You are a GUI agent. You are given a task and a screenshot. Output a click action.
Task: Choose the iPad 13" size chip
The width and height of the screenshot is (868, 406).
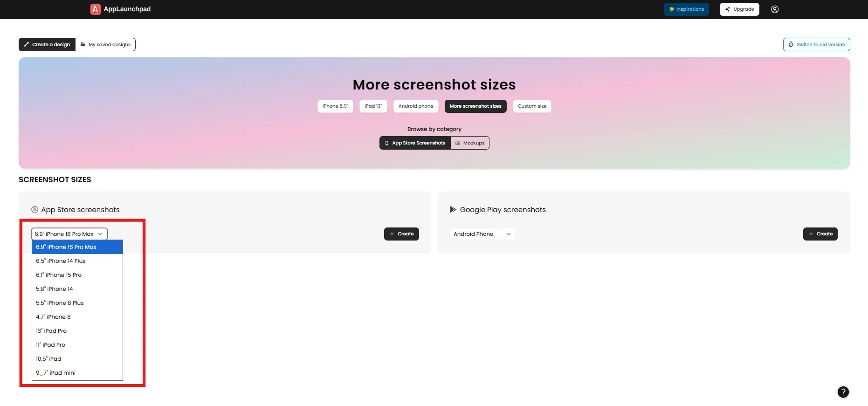tap(373, 106)
